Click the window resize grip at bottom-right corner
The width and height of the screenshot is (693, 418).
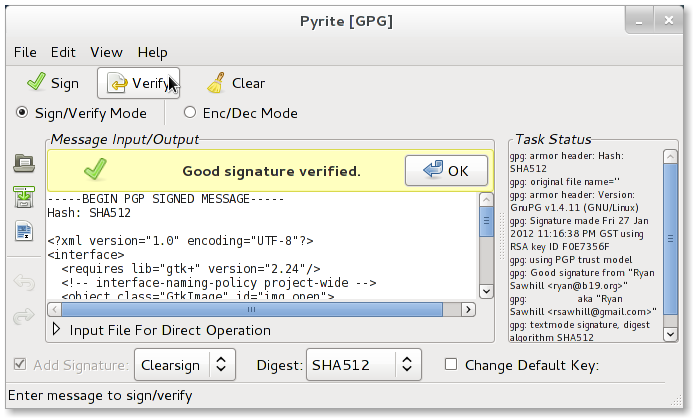click(676, 400)
